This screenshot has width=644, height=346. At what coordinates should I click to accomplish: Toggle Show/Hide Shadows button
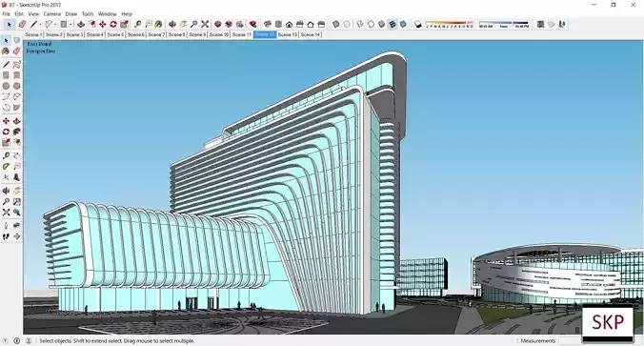(x=417, y=24)
